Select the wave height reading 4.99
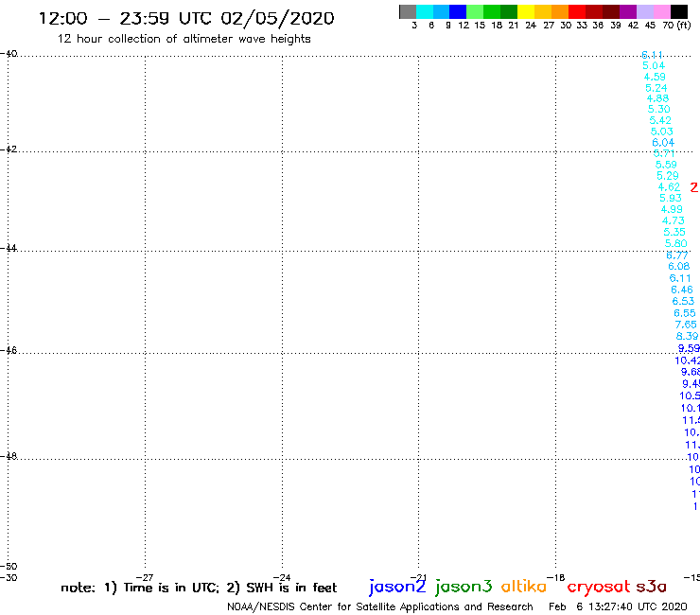700x615 pixels. 672,209
